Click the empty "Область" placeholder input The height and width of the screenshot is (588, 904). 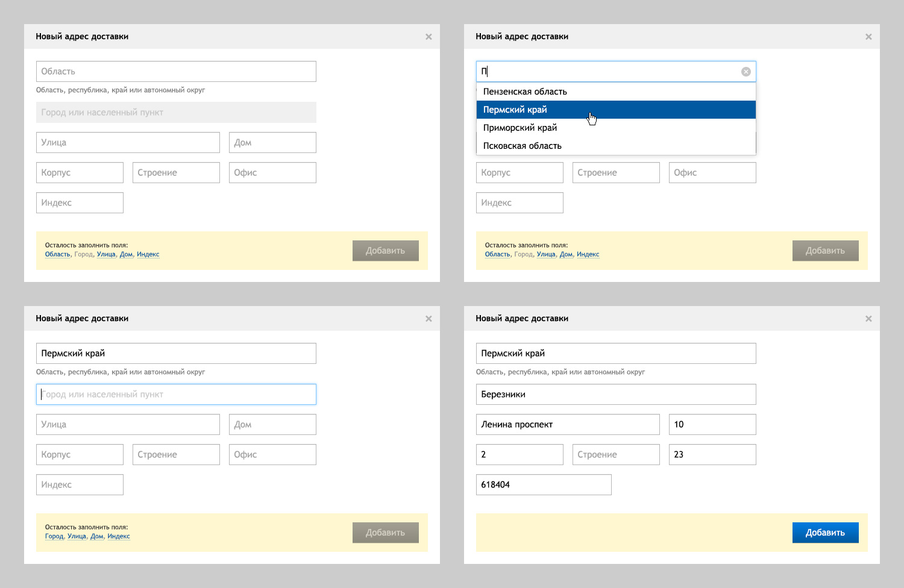pyautogui.click(x=176, y=72)
